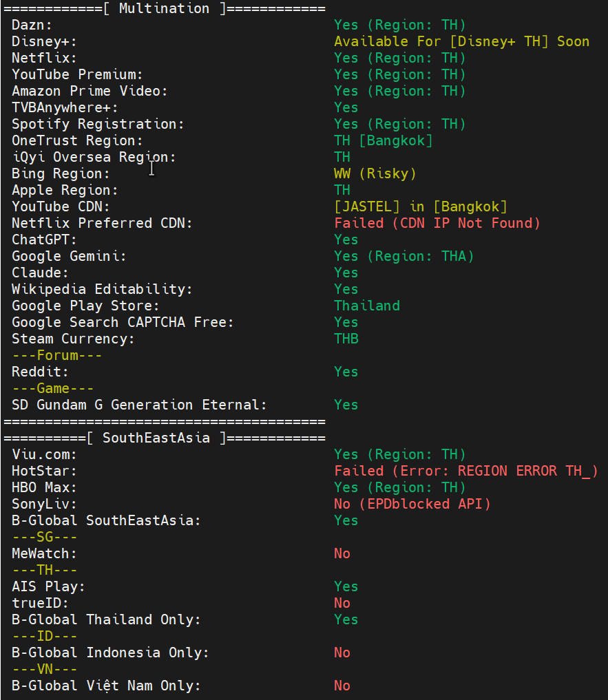Click the '---Forum---' divider text
This screenshot has width=608, height=700.
click(x=56, y=355)
